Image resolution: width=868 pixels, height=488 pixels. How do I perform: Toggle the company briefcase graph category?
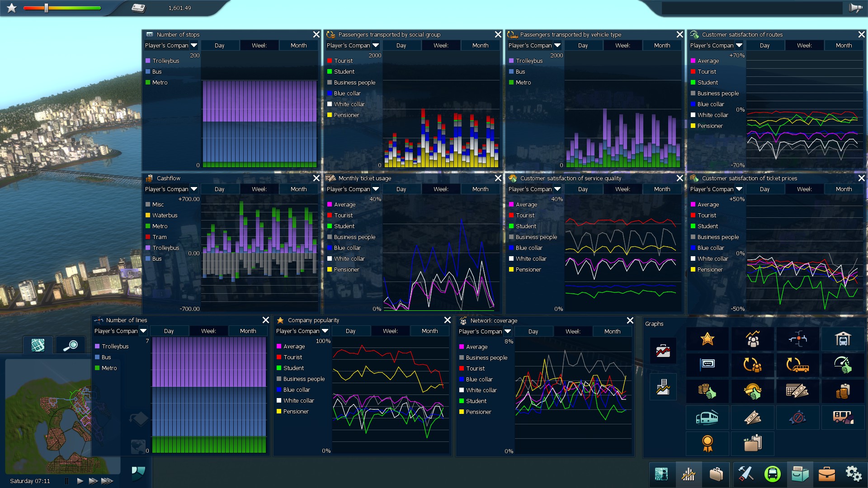tap(663, 351)
